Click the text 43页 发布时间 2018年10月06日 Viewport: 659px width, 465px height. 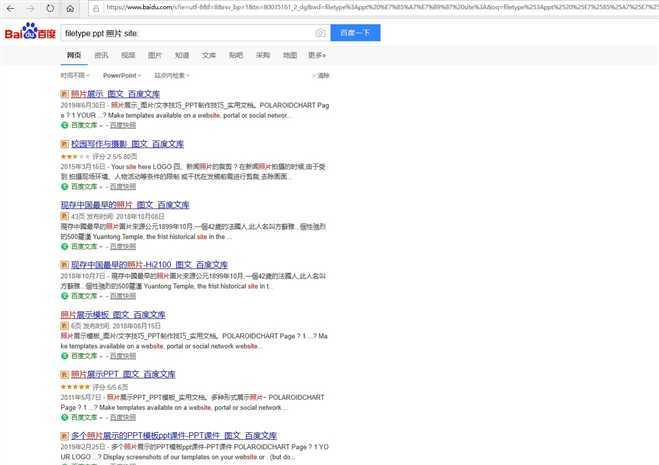tap(118, 217)
